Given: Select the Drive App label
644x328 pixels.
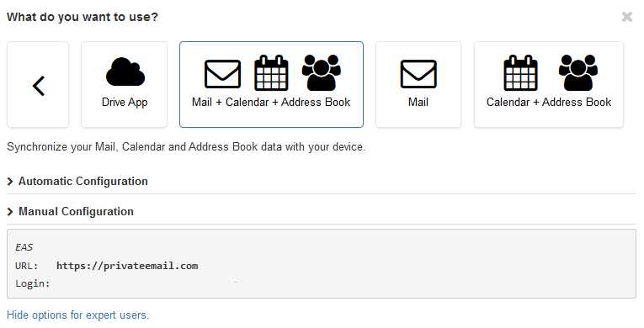Looking at the screenshot, I should point(125,103).
